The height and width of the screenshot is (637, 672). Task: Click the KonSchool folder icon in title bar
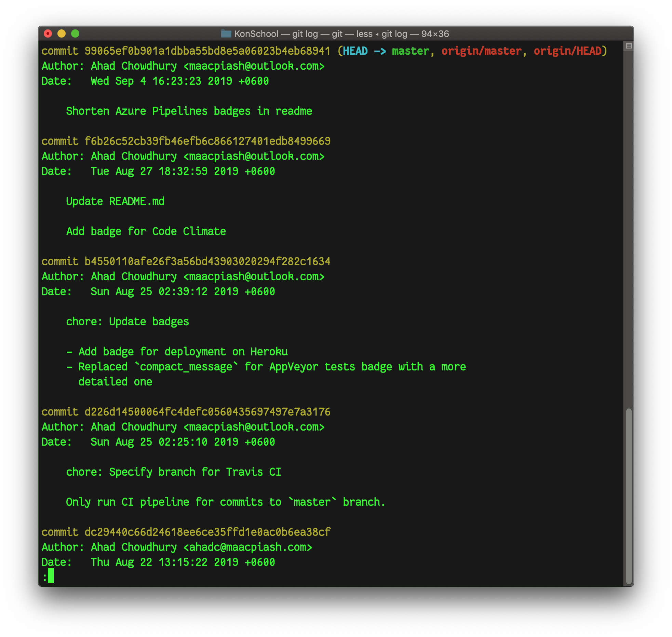pos(226,33)
